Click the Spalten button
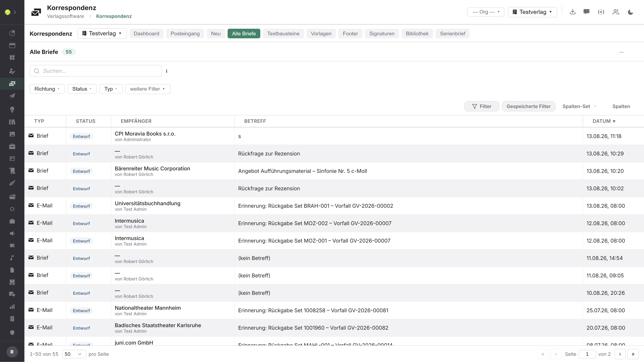This screenshot has width=644, height=362. 621,106
